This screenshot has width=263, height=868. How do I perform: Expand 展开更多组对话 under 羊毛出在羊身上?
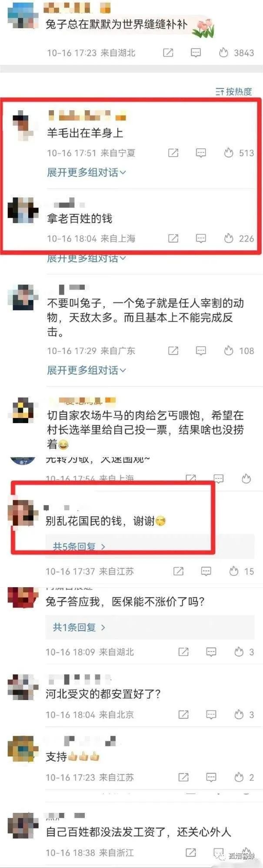point(87,172)
